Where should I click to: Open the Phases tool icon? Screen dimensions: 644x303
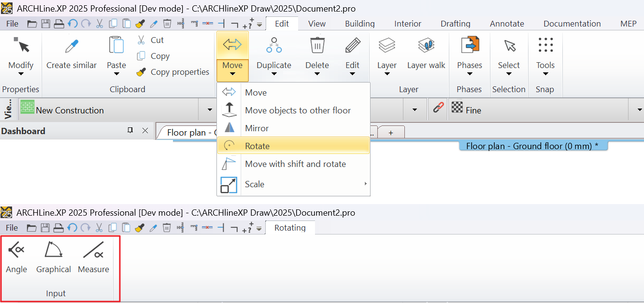click(469, 46)
